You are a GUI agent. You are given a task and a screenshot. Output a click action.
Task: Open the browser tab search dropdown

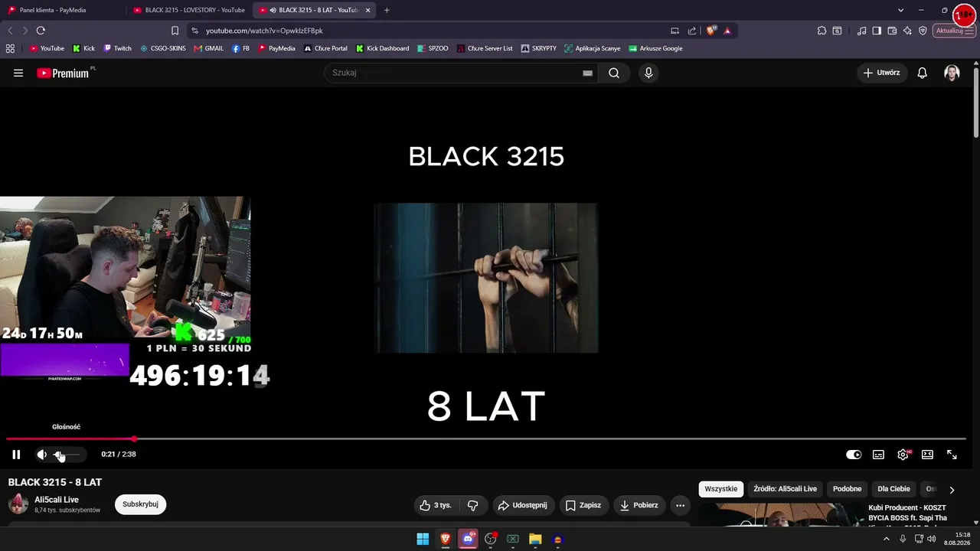pos(900,10)
